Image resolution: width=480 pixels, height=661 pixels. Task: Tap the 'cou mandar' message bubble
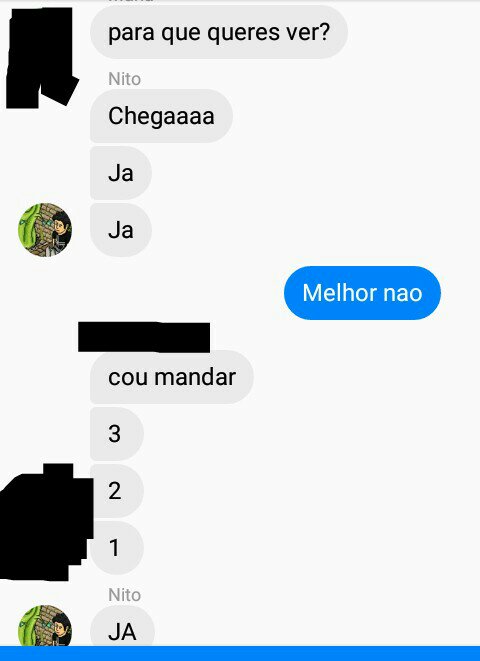[x=172, y=377]
